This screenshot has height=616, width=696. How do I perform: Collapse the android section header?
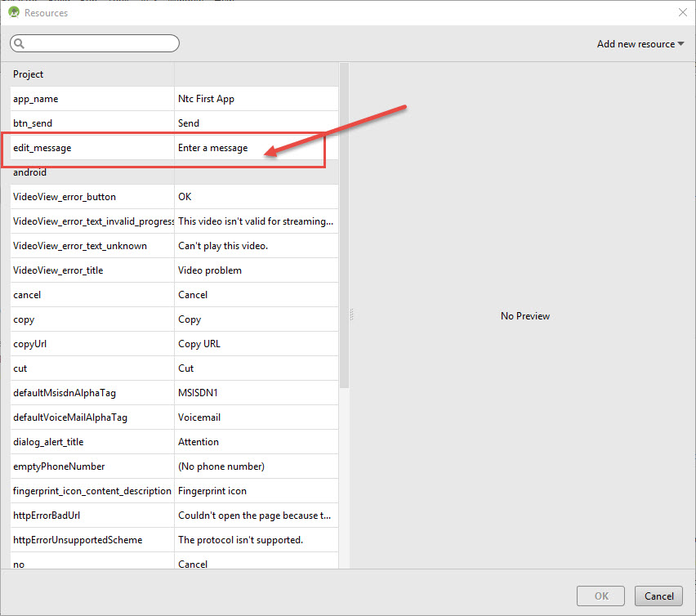tap(30, 172)
